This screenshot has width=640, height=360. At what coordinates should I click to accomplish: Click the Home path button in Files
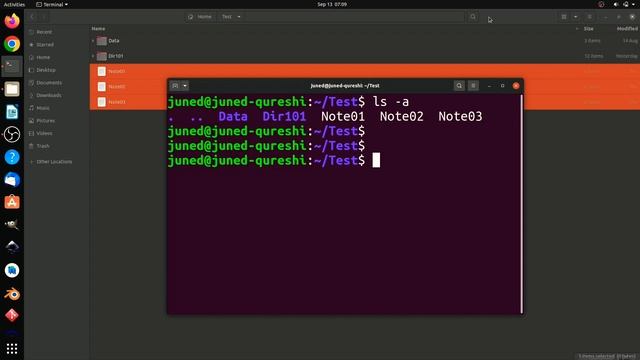[x=200, y=17]
